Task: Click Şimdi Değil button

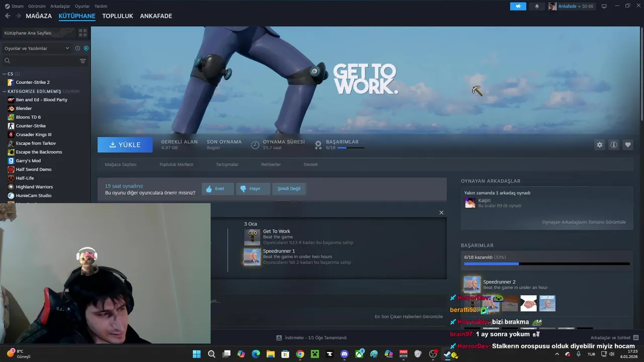Action: click(289, 189)
